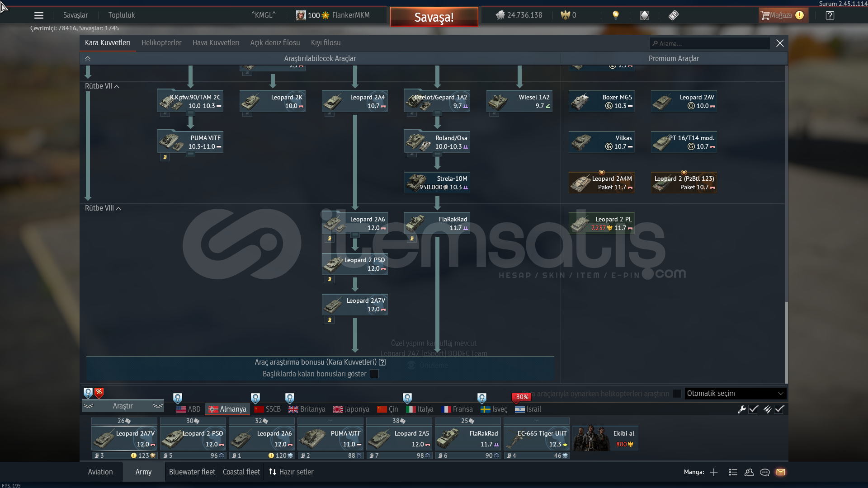Open the contacts list icon
This screenshot has width=868, height=488.
(733, 472)
